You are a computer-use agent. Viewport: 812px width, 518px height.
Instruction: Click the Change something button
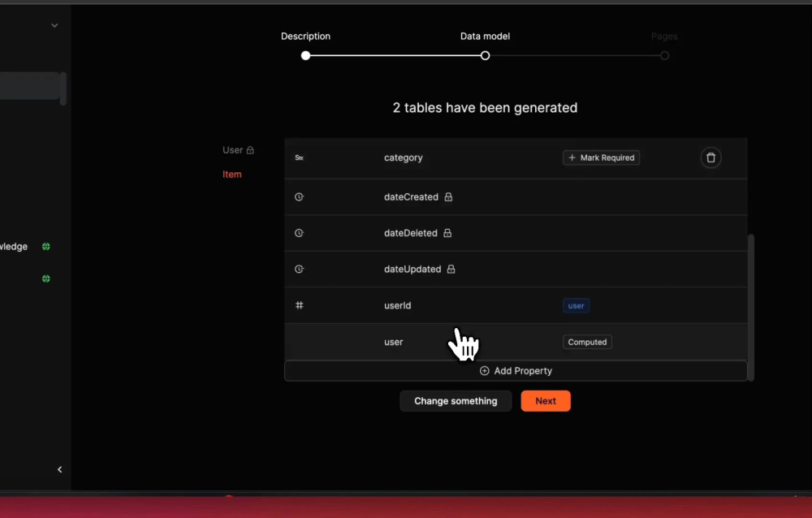click(456, 401)
